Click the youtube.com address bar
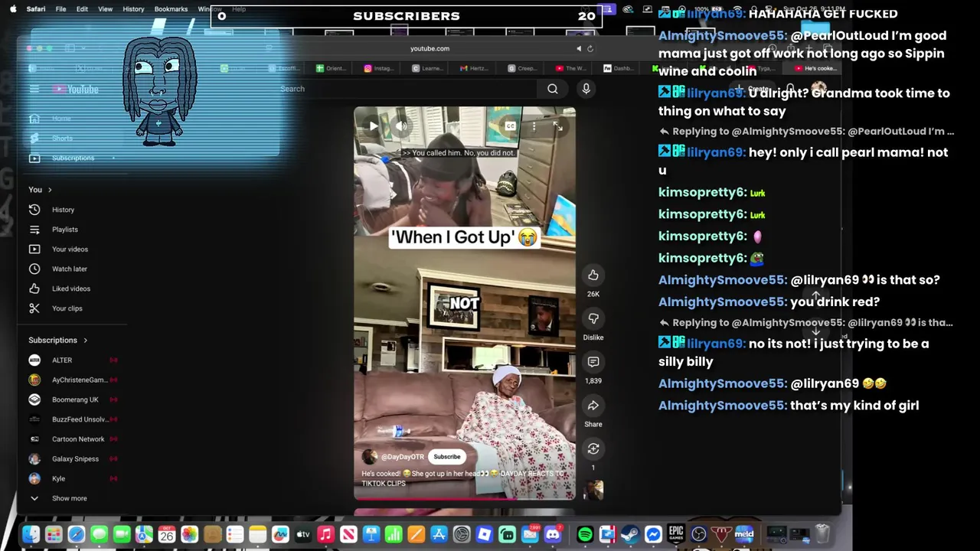Image resolution: width=980 pixels, height=551 pixels. point(430,48)
